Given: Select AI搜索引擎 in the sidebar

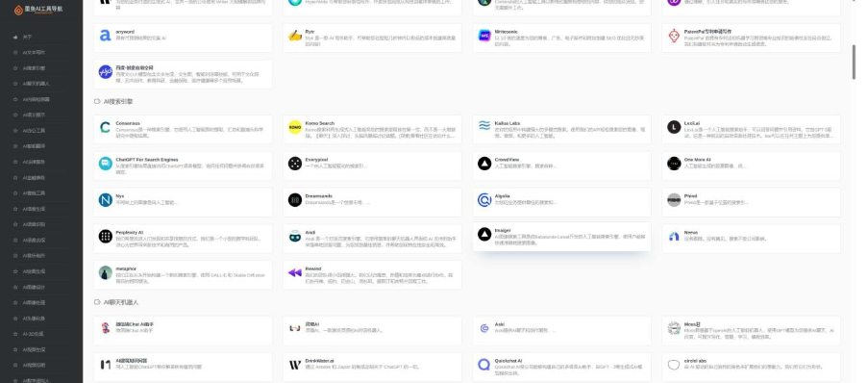Looking at the screenshot, I should click(x=34, y=68).
